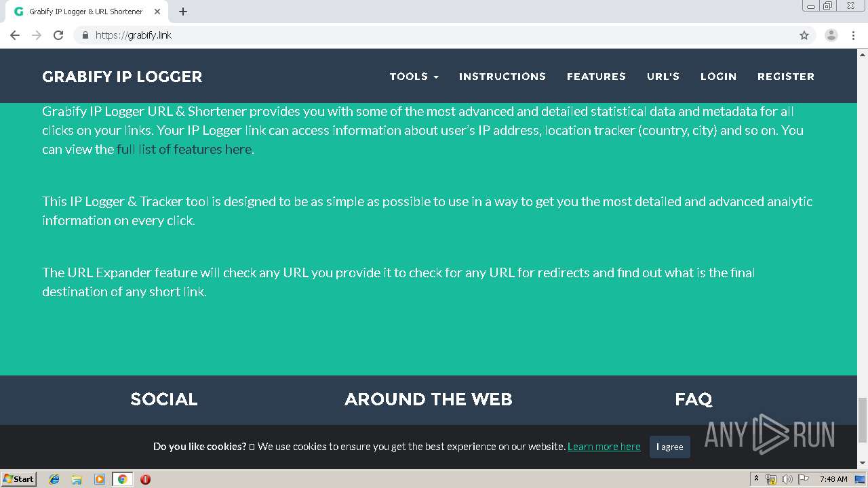Image resolution: width=868 pixels, height=488 pixels.
Task: Click the Chrome taskbar icon
Action: [x=122, y=479]
